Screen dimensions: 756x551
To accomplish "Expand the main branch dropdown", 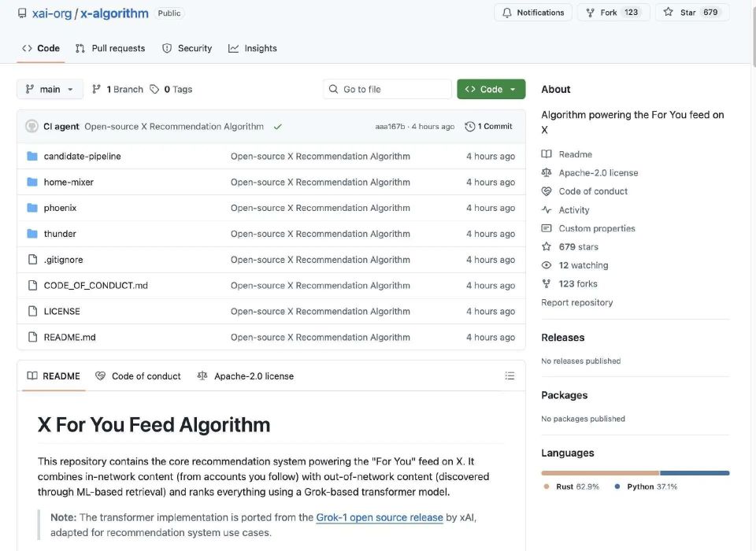I will (50, 90).
